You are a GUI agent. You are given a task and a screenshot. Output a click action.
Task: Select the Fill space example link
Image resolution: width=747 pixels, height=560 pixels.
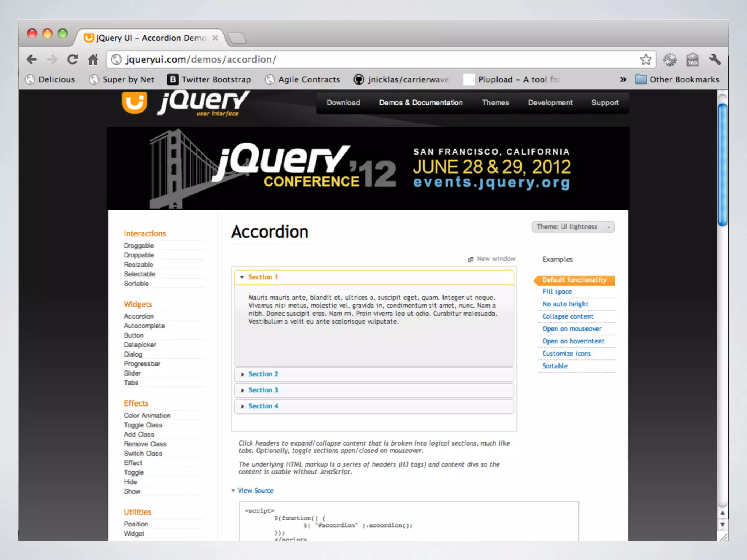point(557,292)
